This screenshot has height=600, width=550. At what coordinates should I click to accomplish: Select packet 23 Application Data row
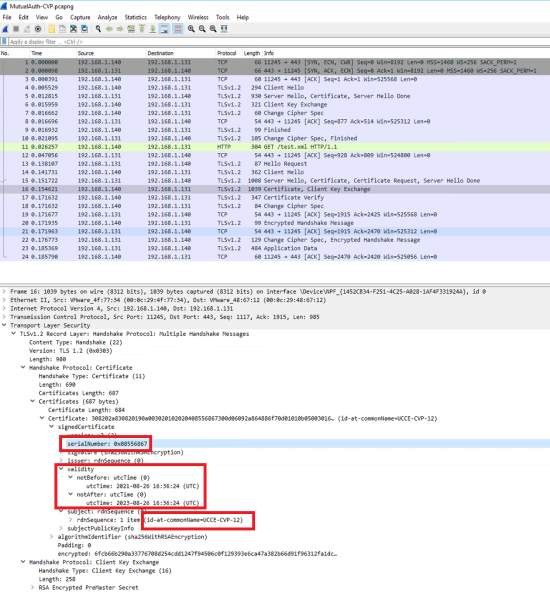coord(275,248)
